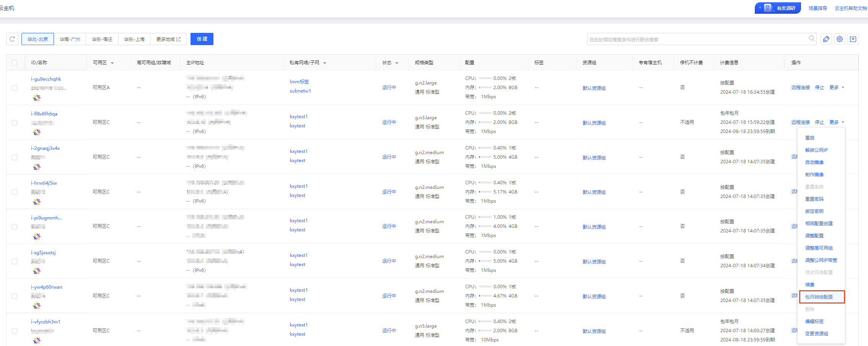This screenshot has height=346, width=868.
Task: Click memory usage bar in i-hrwti4j5iw row
Action: tap(485, 192)
